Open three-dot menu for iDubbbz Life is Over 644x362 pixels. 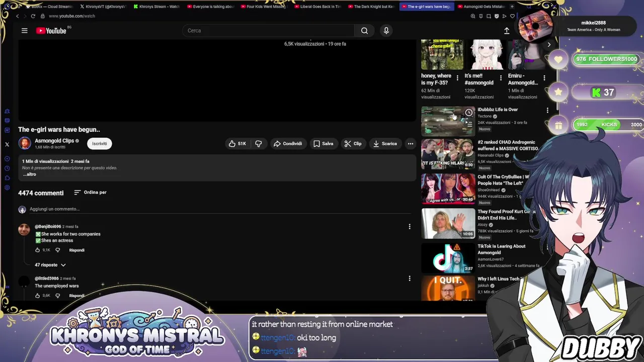pyautogui.click(x=547, y=110)
